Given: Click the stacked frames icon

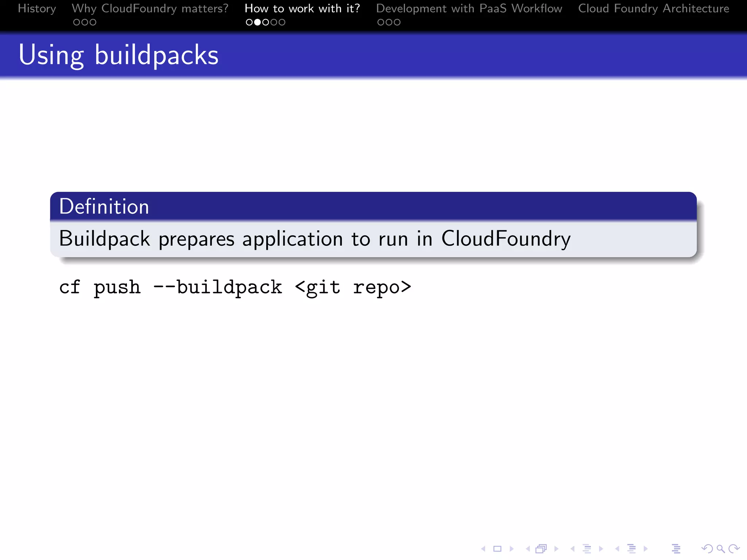Looking at the screenshot, I should click(541, 549).
